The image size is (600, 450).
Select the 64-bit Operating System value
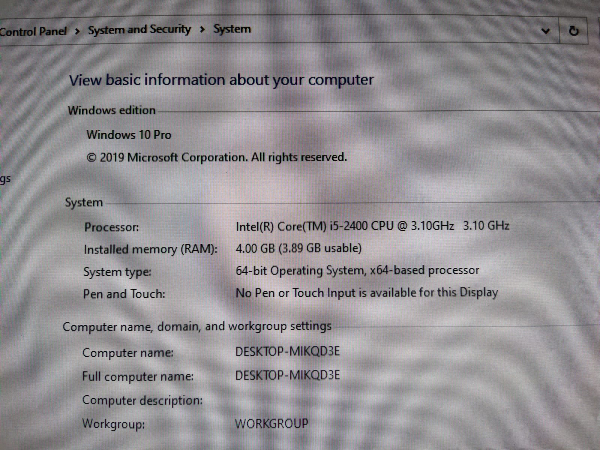pos(357,271)
